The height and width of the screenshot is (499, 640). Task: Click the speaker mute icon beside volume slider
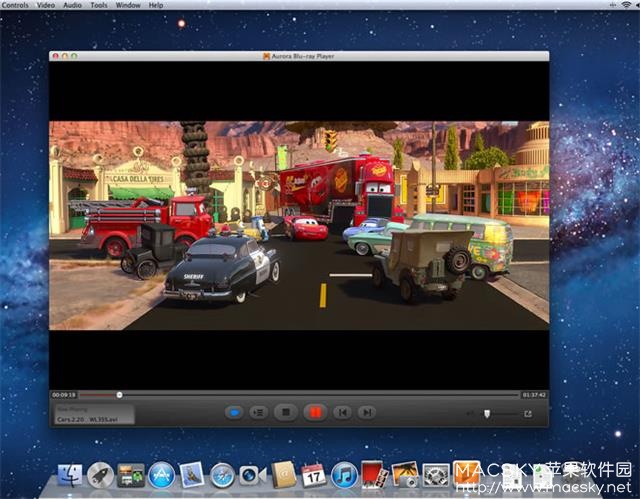(470, 414)
